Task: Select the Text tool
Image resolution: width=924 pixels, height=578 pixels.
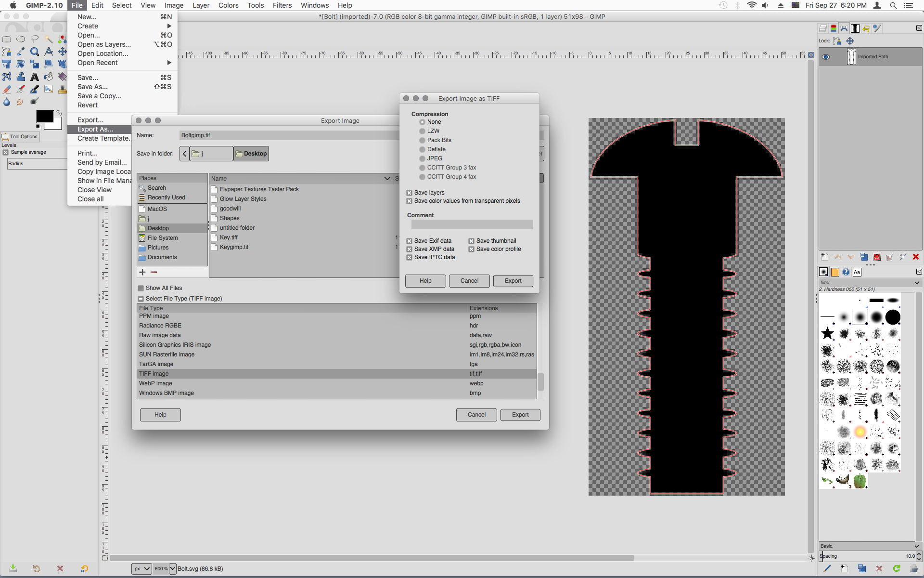Action: tap(35, 77)
